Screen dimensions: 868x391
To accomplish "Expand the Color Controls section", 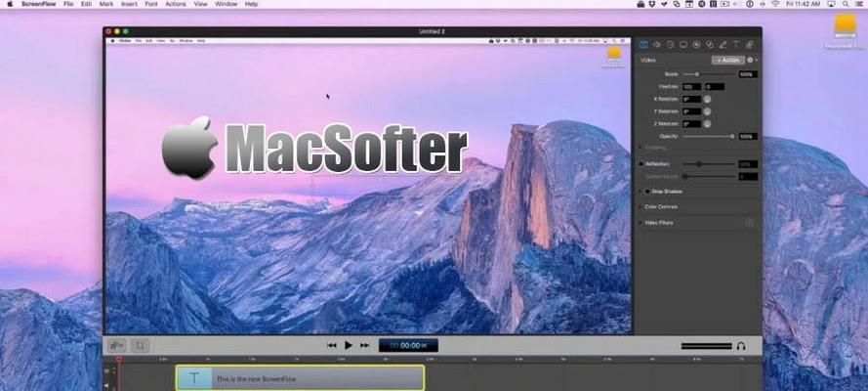I will pos(641,206).
